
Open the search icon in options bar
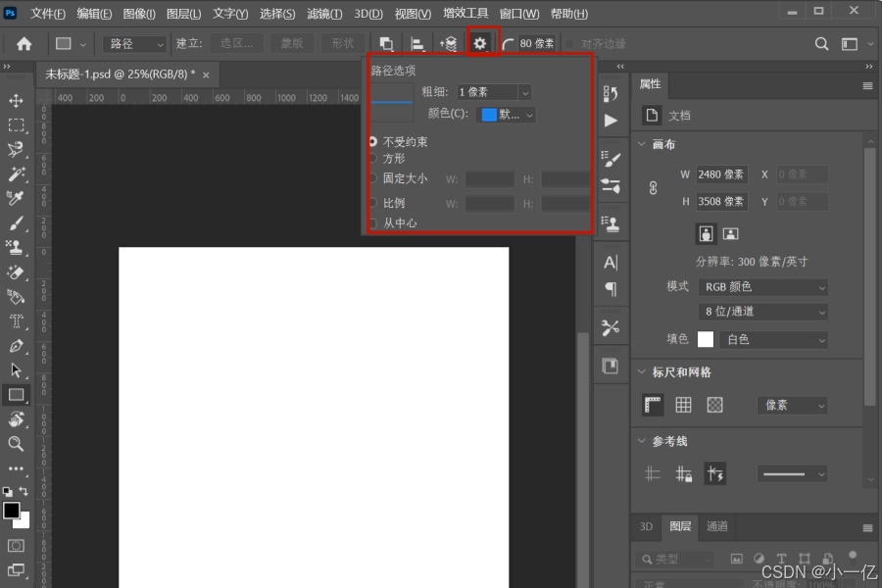822,44
